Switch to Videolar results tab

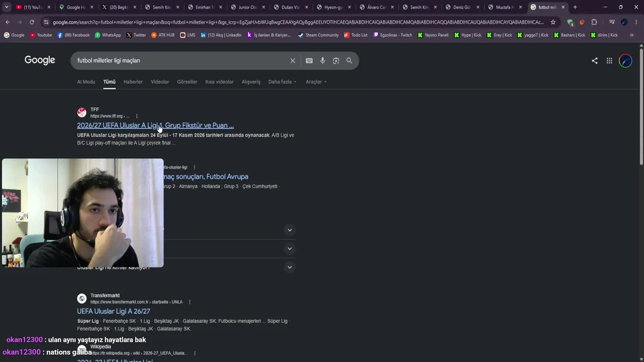point(160,82)
